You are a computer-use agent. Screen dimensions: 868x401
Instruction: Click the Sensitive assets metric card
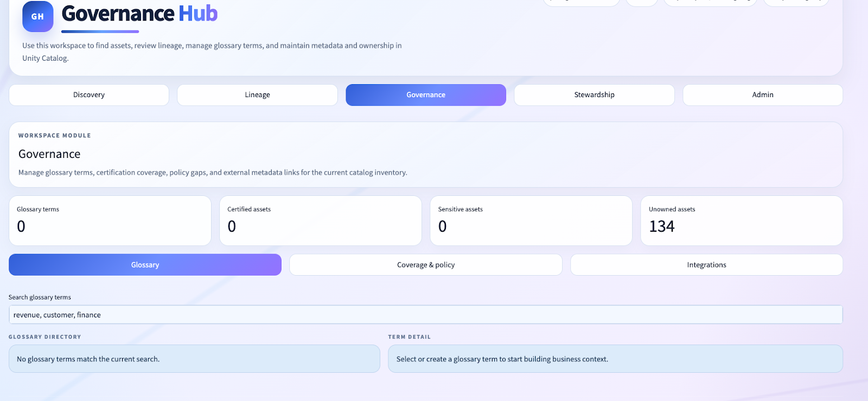(x=531, y=221)
